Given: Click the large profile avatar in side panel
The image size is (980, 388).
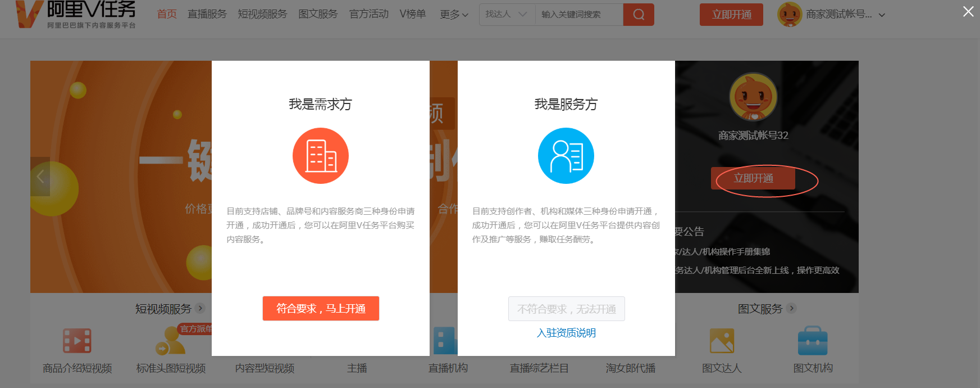Looking at the screenshot, I should [753, 97].
